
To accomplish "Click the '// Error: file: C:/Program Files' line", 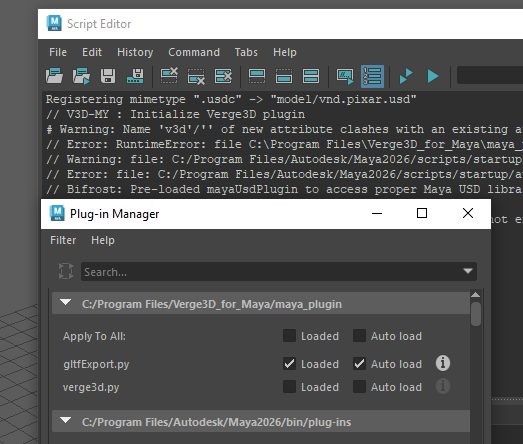I will pos(284,174).
